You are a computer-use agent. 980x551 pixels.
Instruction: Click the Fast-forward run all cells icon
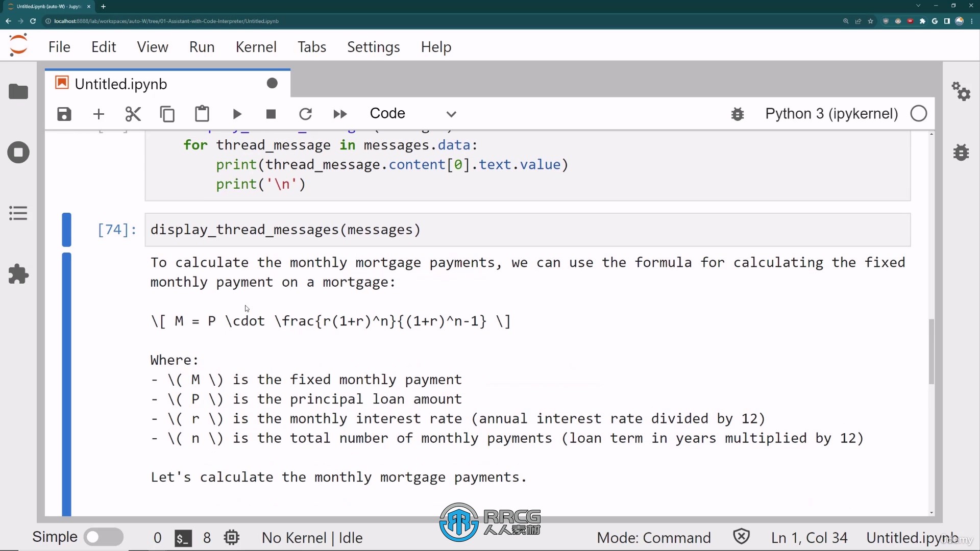click(x=340, y=113)
